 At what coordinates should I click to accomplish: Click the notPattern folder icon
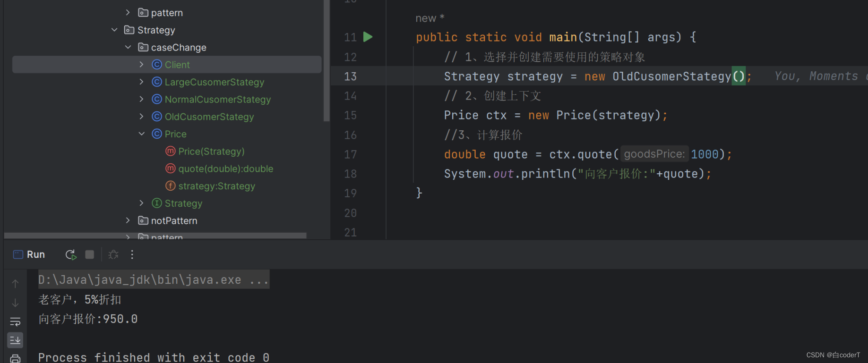click(x=143, y=220)
